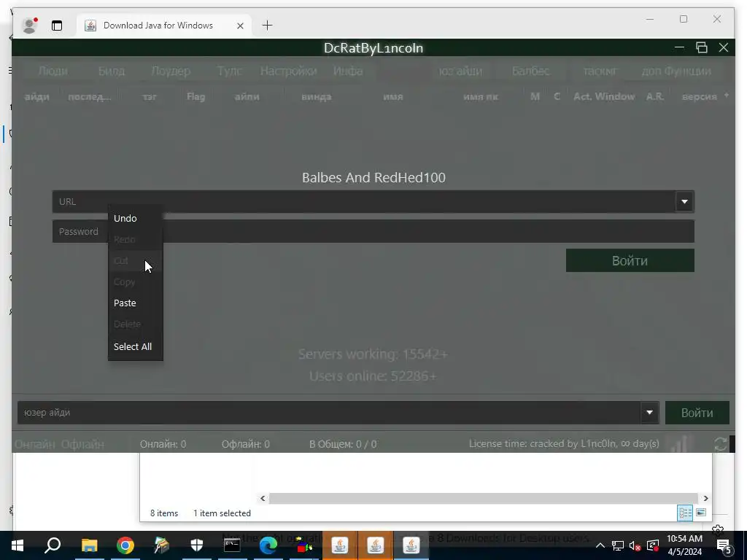747x560 pixels.
Task: Click the signal bars icon in status bar
Action: tap(678, 444)
